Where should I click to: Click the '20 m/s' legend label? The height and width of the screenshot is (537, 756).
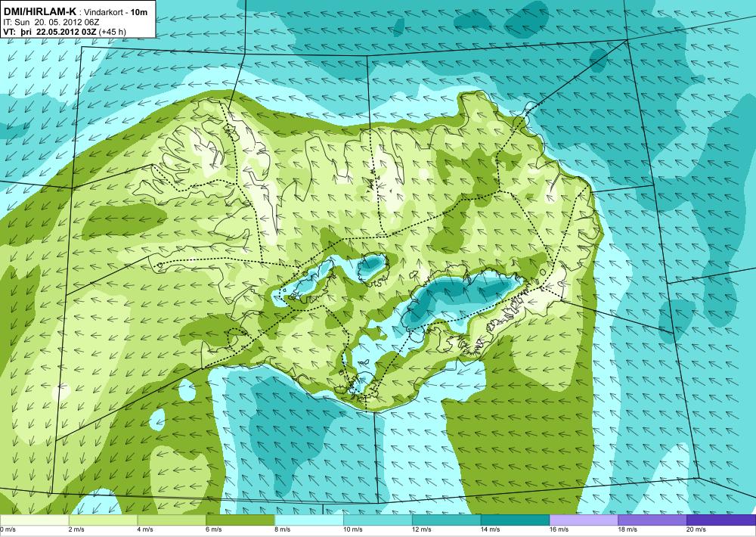[x=696, y=529]
